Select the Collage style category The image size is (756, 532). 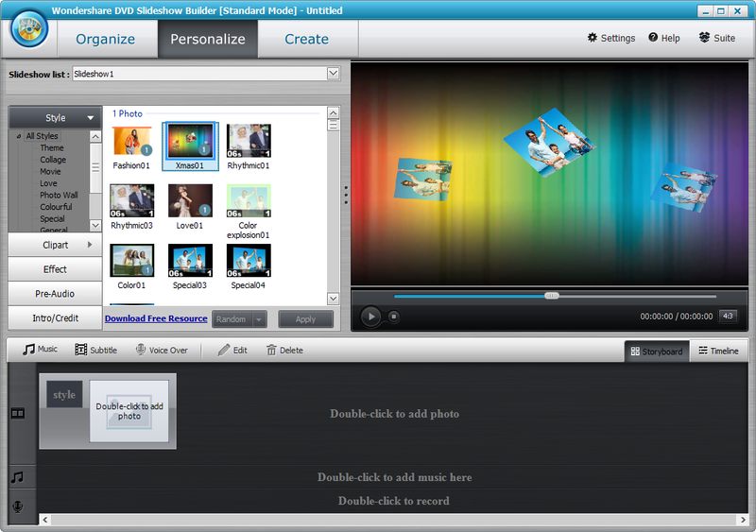click(x=53, y=159)
